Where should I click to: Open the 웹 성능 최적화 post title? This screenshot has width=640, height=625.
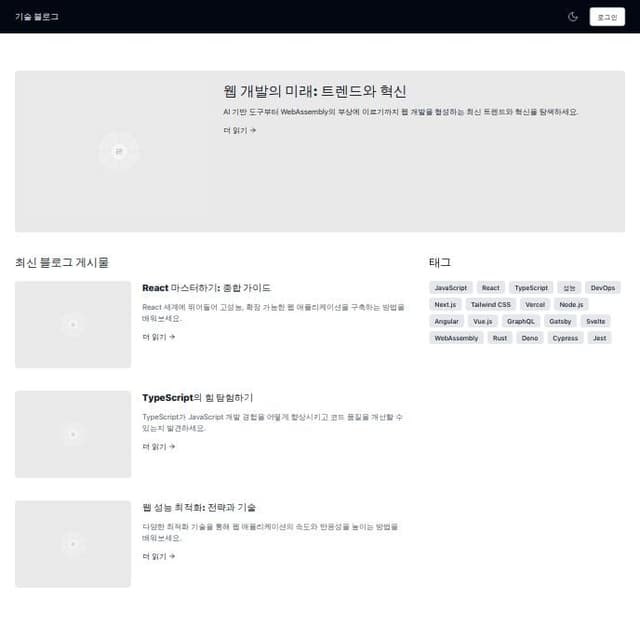click(x=199, y=507)
